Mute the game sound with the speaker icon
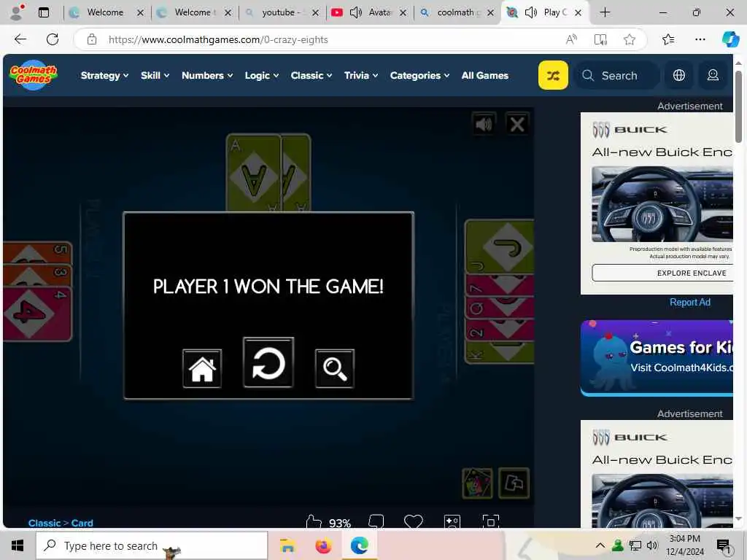Screen dimensions: 747x560 tap(484, 124)
